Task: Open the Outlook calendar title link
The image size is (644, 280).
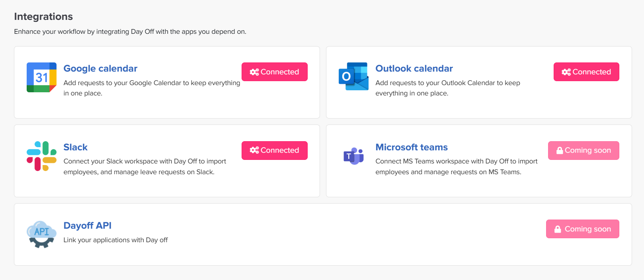Action: point(414,68)
